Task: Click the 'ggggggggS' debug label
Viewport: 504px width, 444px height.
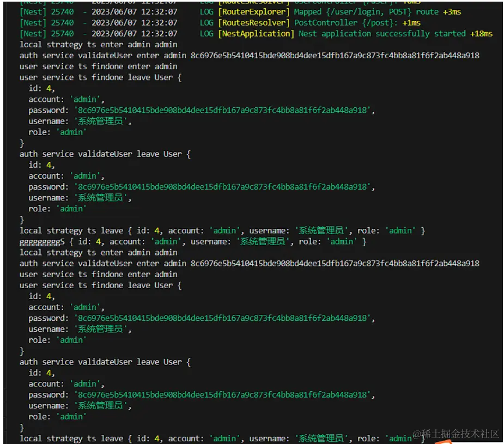Action: coord(42,241)
